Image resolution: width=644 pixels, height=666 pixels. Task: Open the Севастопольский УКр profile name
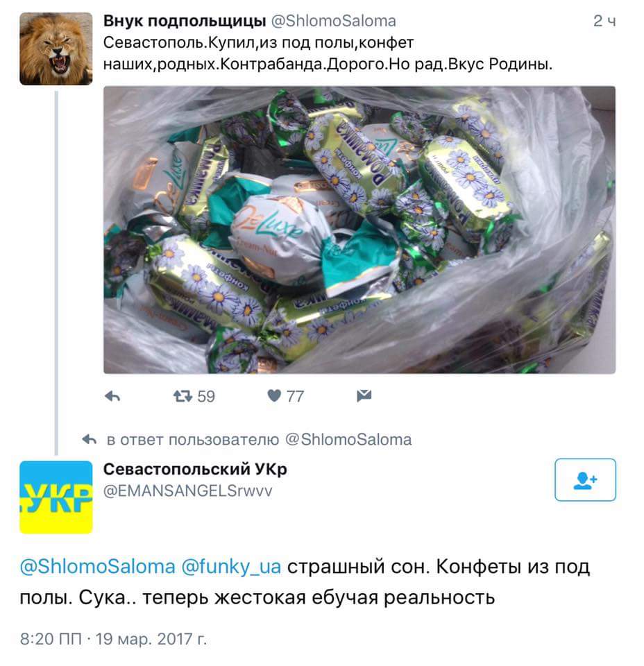pyautogui.click(x=196, y=470)
